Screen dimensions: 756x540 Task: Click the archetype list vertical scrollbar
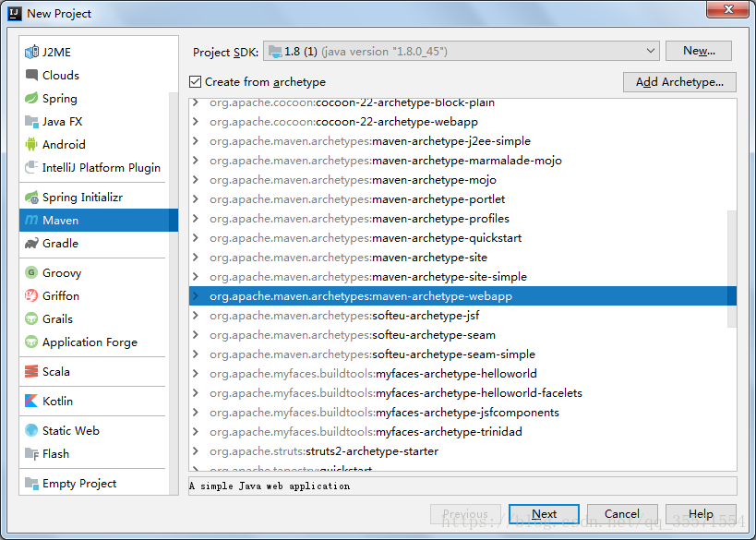pyautogui.click(x=732, y=269)
